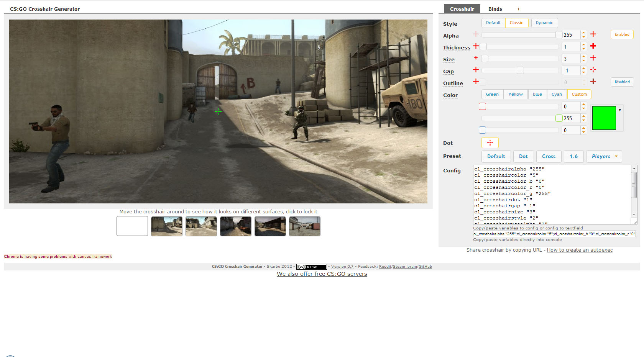Select the last map thumbnail with containers
Viewport: 644px width, 357px height.
pyautogui.click(x=305, y=226)
